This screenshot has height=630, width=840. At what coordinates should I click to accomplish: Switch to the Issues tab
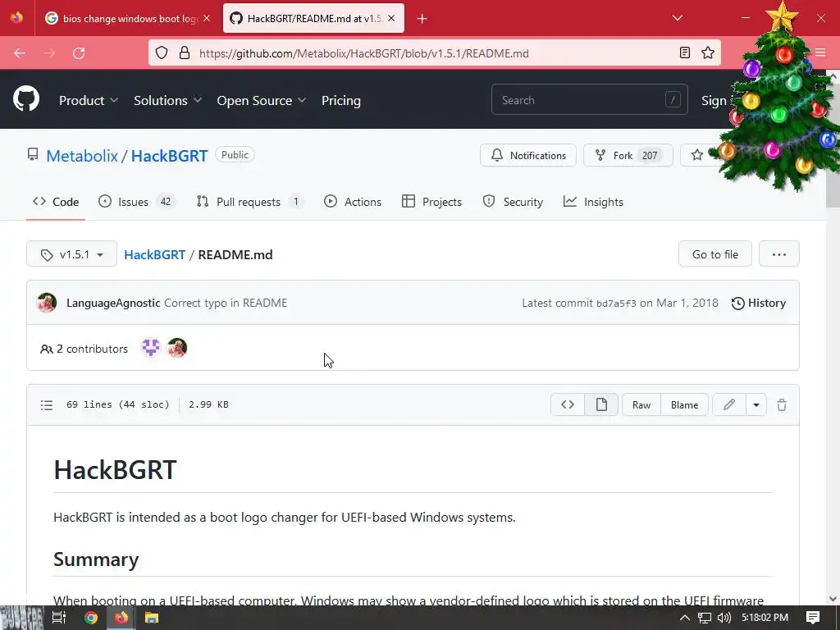coord(137,202)
